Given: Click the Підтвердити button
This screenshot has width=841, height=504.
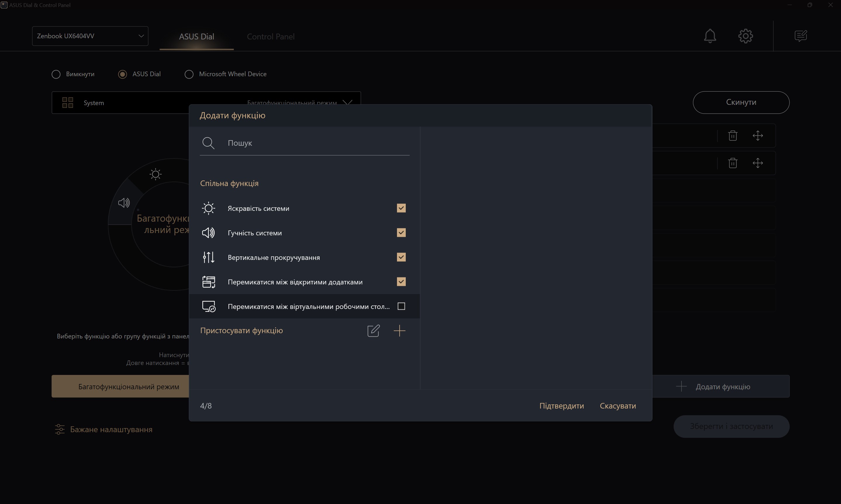Looking at the screenshot, I should click(x=561, y=406).
